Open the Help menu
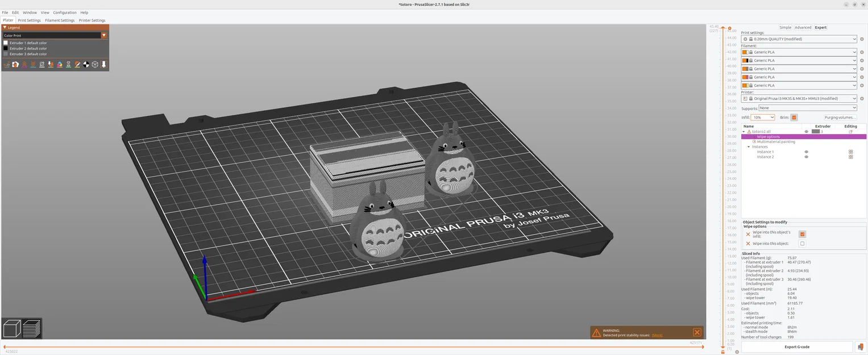Screen dimensions: 868x355 84,12
